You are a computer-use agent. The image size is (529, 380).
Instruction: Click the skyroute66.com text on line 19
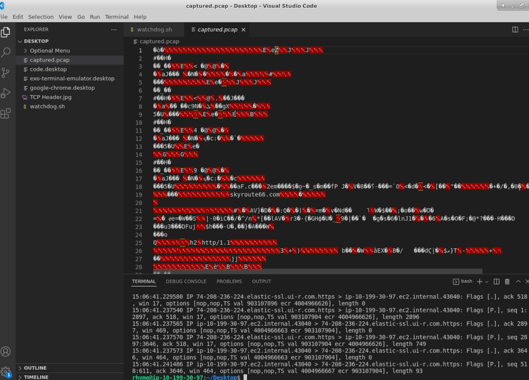255,195
